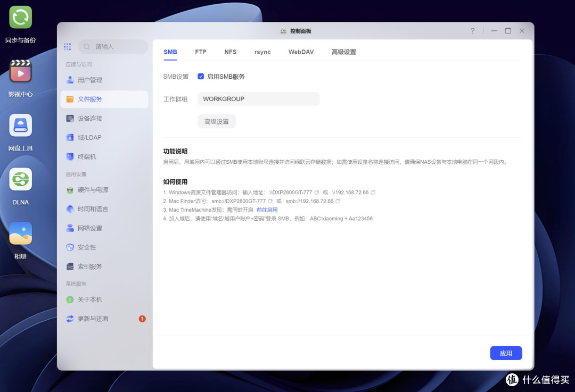Switch to the 高级设置 tab

click(x=343, y=52)
